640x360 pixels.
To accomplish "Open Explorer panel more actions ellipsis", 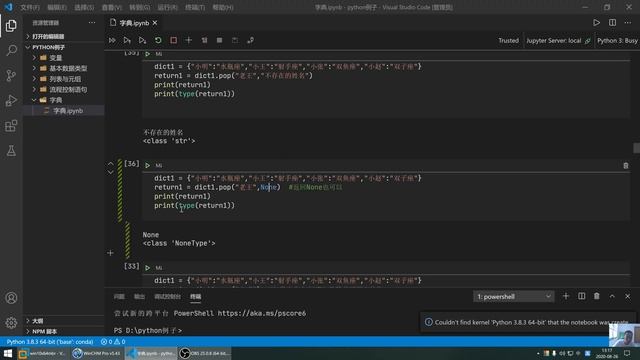I will point(92,23).
